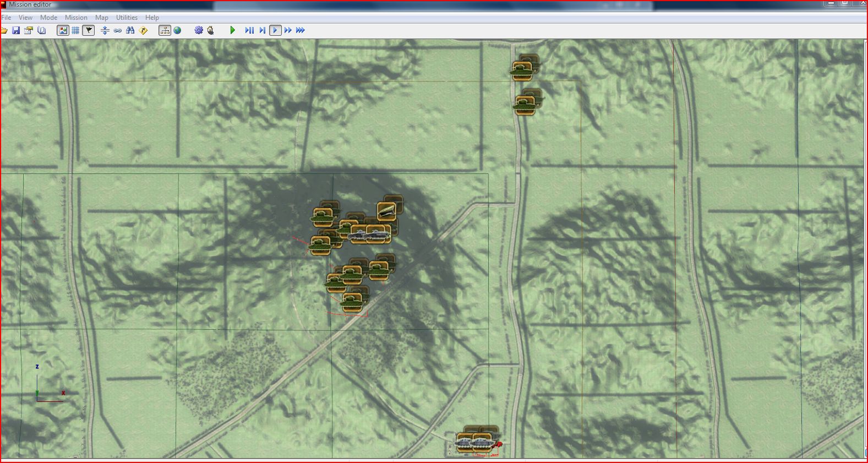This screenshot has width=868, height=463.
Task: Open the Map menu
Action: click(x=102, y=18)
